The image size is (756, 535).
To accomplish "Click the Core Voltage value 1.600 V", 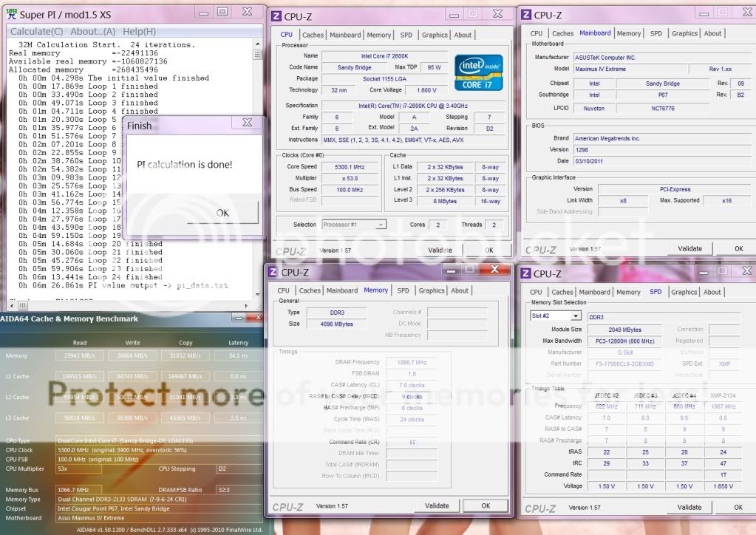I will coord(426,90).
